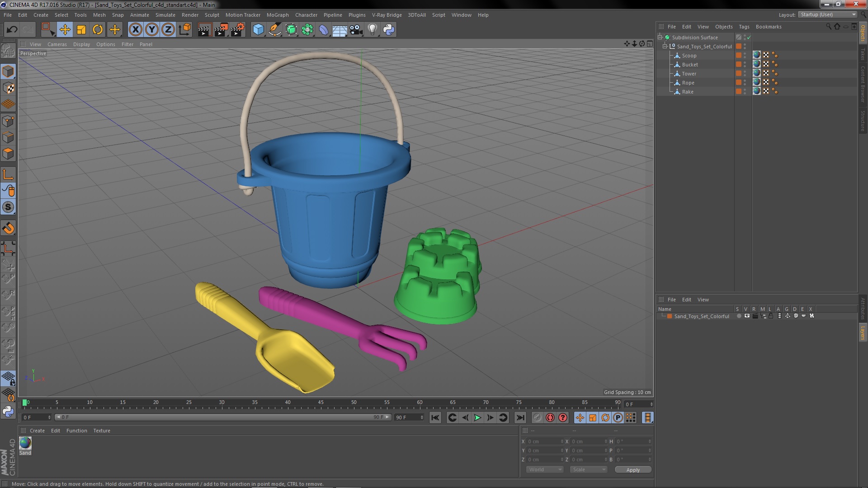Click the Sand material thumbnail
This screenshot has height=488, width=868.
25,443
